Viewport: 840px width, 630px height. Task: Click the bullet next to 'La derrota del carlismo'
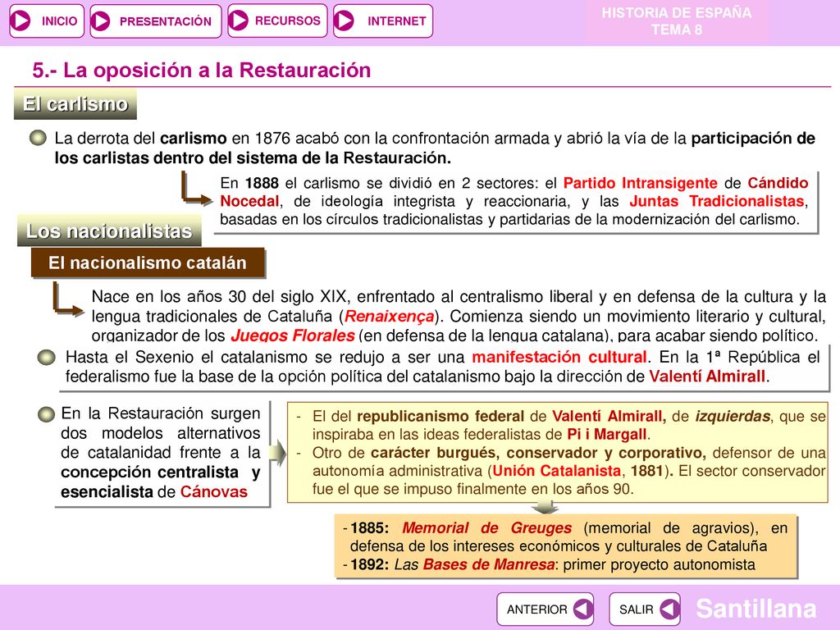click(x=38, y=138)
